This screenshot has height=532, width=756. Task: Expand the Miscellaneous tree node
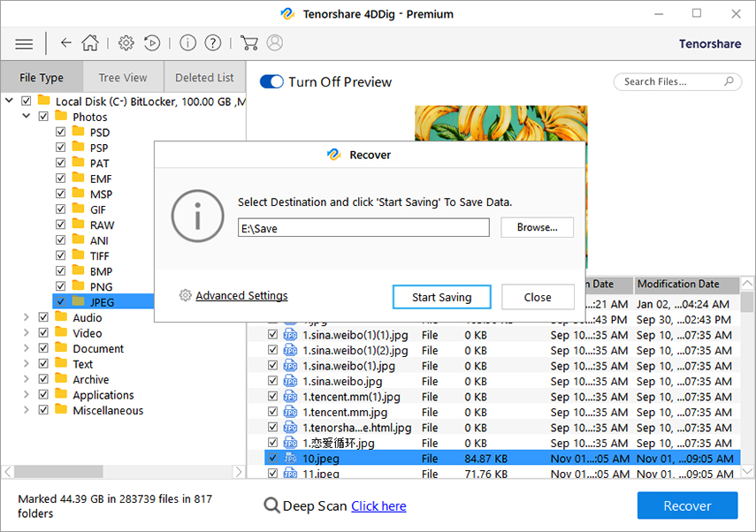[27, 410]
